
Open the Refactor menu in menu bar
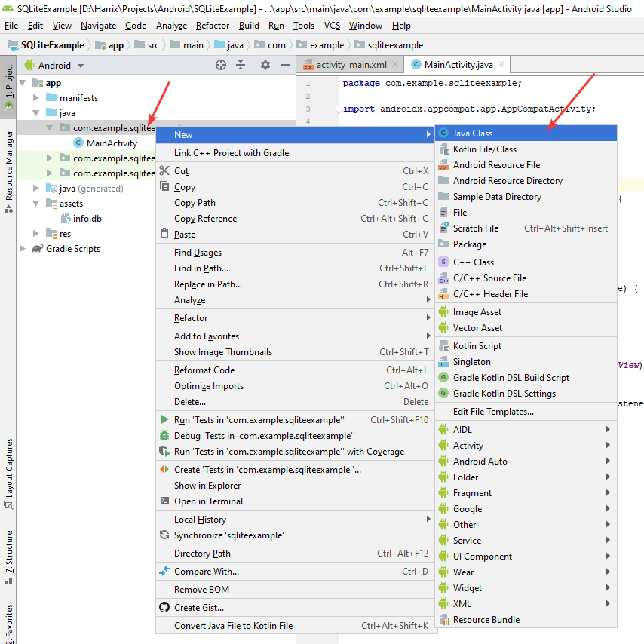tap(213, 26)
